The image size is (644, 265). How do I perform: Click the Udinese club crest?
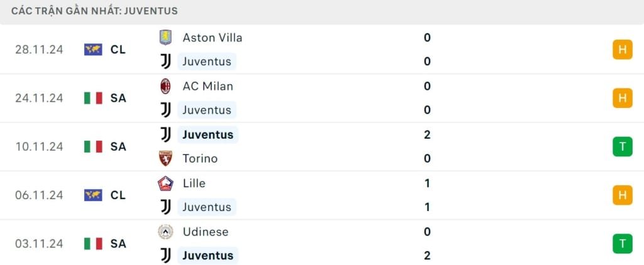click(165, 232)
